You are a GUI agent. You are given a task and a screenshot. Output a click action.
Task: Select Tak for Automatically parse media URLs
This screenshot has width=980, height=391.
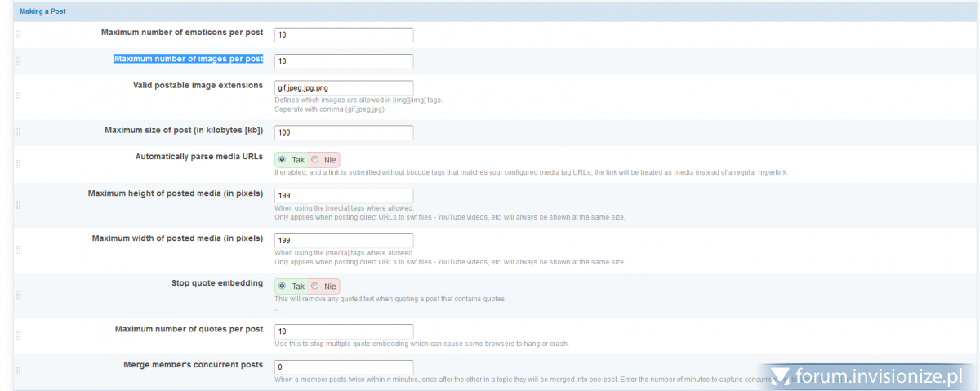283,160
